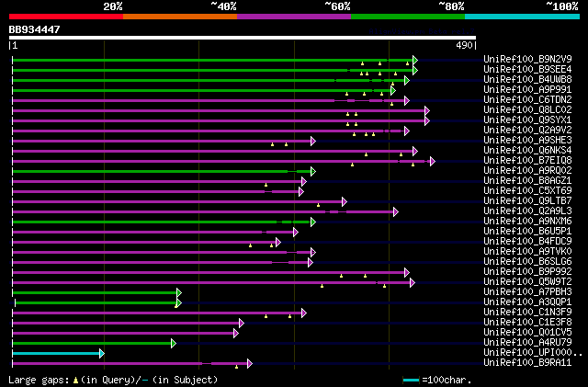Select the UniRef100_C1E3F8 label
The width and height of the screenshot is (588, 387).
(527, 323)
